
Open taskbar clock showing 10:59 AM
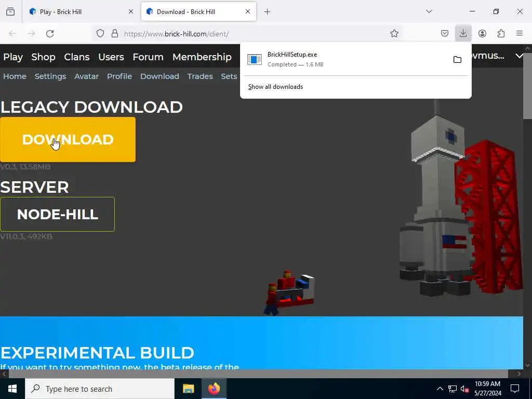pos(487,389)
